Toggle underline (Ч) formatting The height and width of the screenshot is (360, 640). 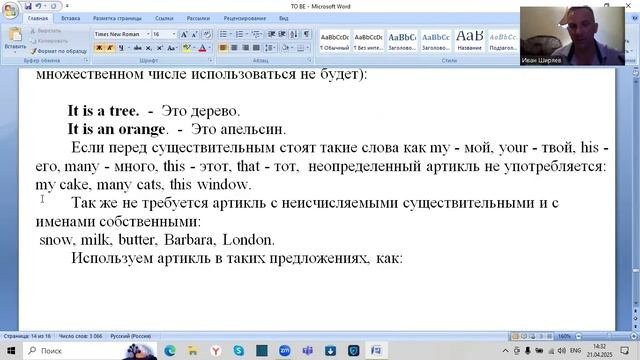point(121,48)
